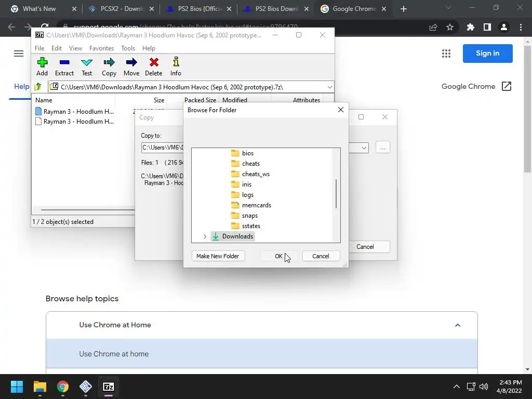
Task: Sort by the Name column header
Action: (74, 100)
